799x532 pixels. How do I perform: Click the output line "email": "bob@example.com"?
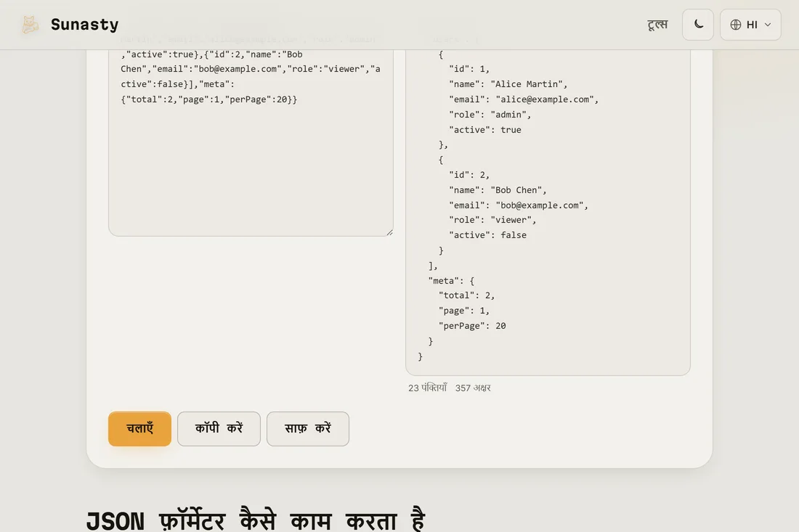(518, 205)
